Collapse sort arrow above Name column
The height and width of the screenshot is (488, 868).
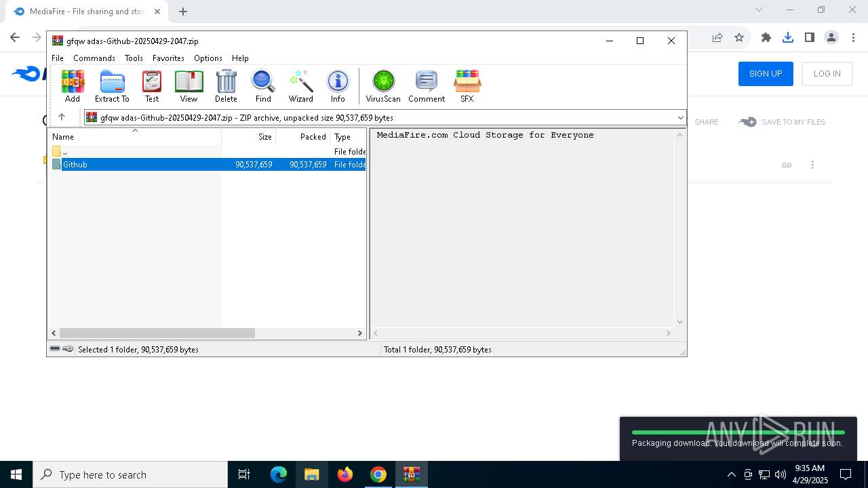pos(135,131)
